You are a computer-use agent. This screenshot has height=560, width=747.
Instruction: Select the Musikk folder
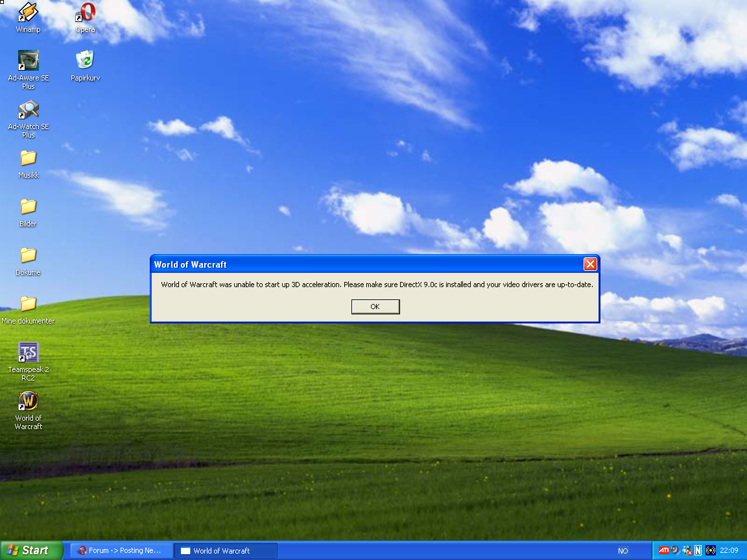point(28,164)
